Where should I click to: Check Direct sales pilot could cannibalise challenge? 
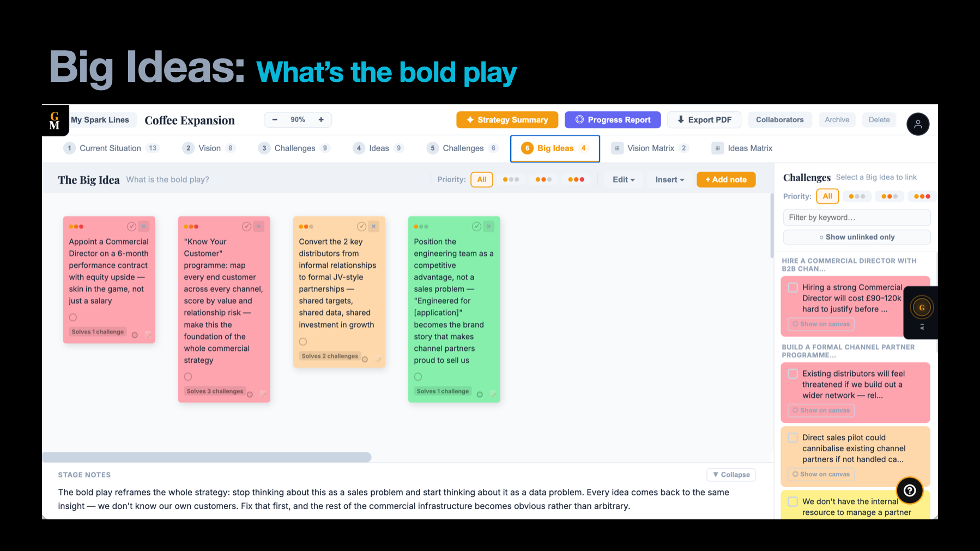(x=793, y=438)
